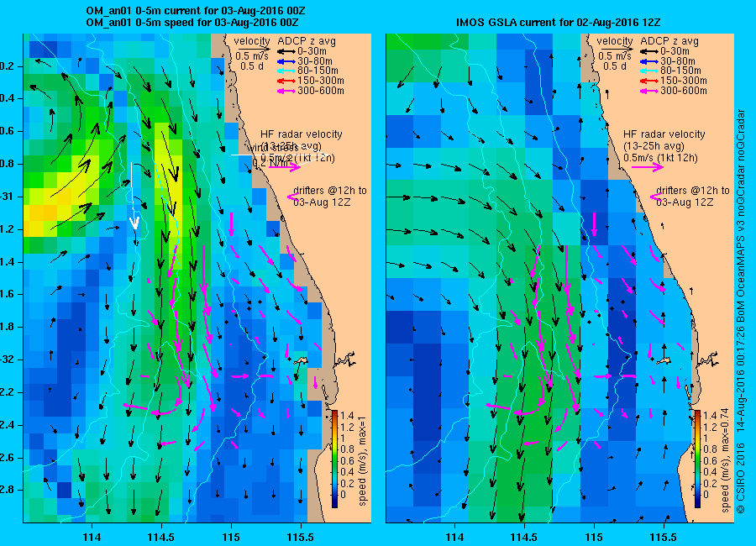Viewport: 756px width, 546px height.
Task: Click the drifters arrow marker in right panel
Action: (x=654, y=197)
